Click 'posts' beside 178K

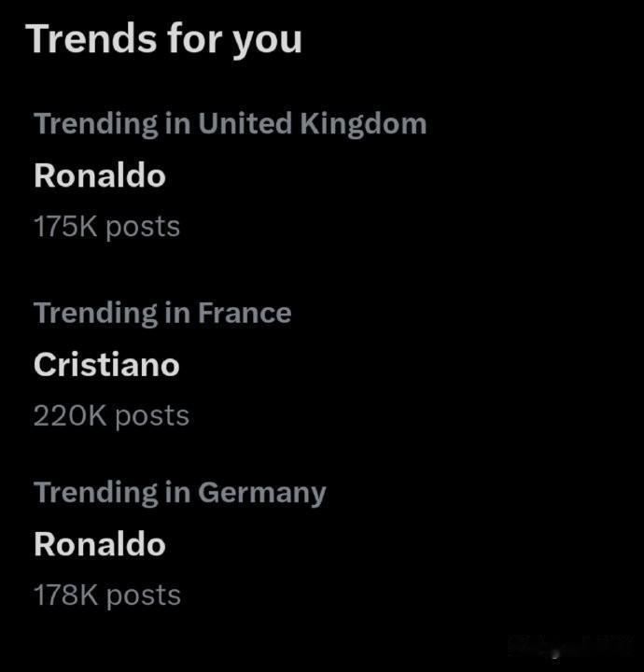(x=144, y=596)
